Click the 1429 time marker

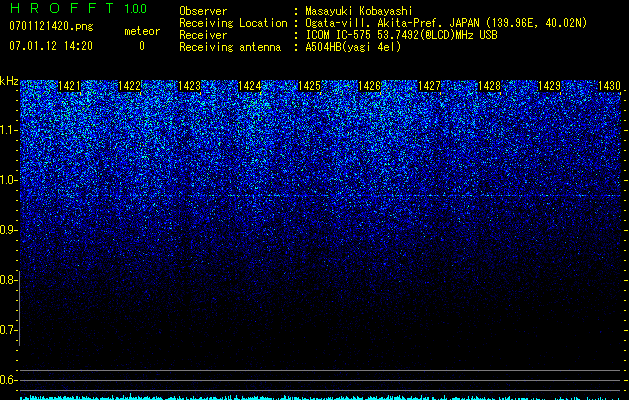coord(549,86)
